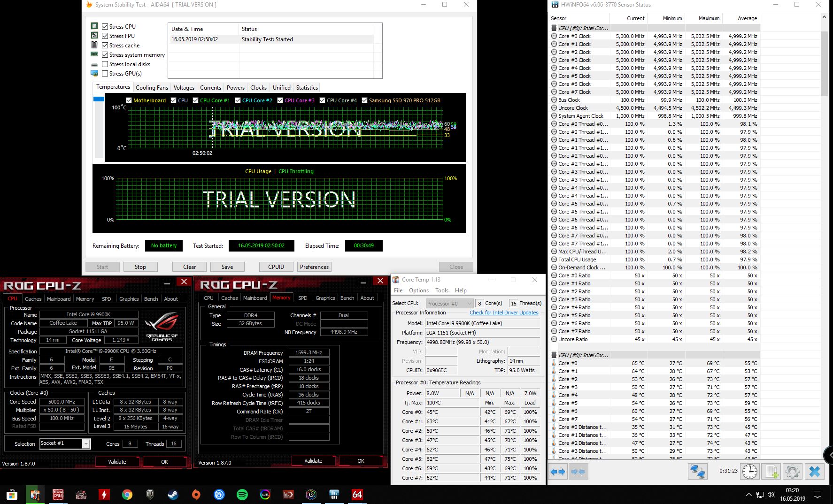Viewport: 833px width, 504px height.
Task: Uncheck Stress cache option
Action: (105, 46)
